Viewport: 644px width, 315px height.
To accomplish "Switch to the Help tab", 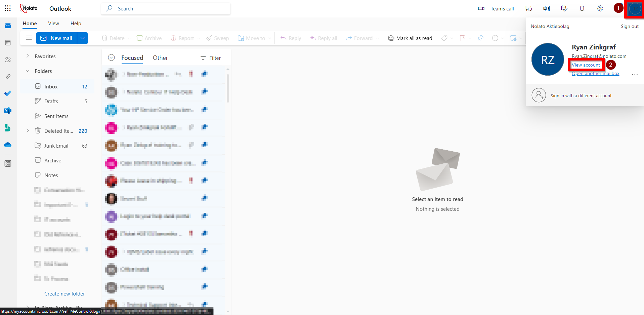I will tap(76, 24).
